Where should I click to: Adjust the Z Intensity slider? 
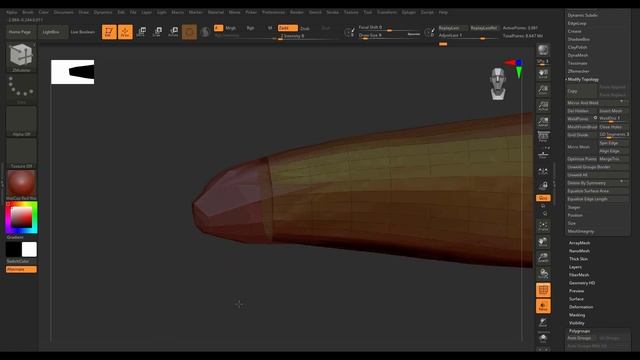pyautogui.click(x=307, y=36)
